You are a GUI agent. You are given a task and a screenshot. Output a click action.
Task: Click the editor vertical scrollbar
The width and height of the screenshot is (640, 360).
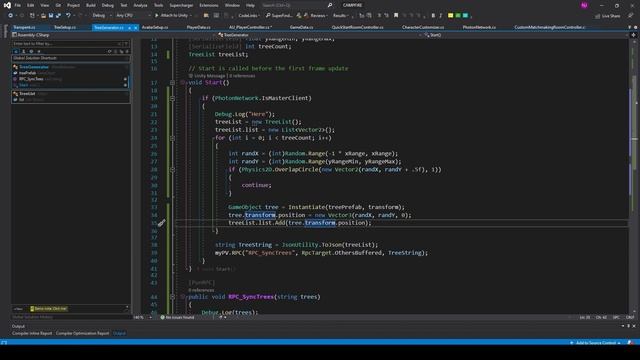point(634,176)
